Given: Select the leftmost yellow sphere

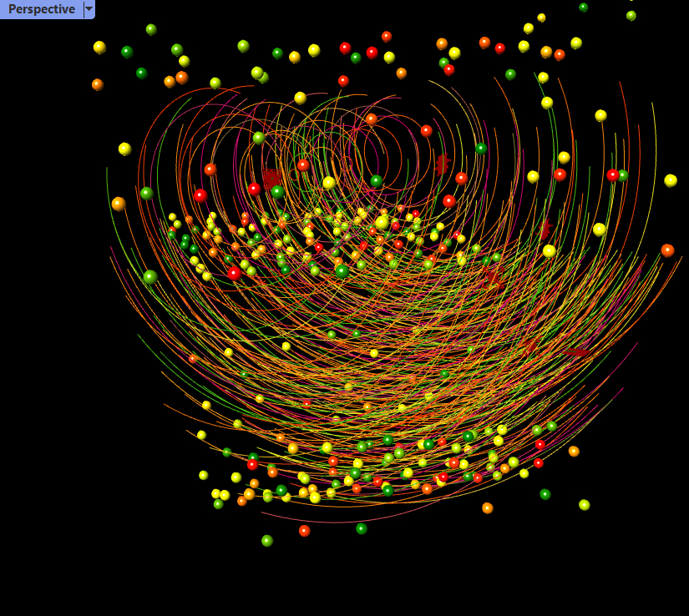Looking at the screenshot, I should coord(100,47).
